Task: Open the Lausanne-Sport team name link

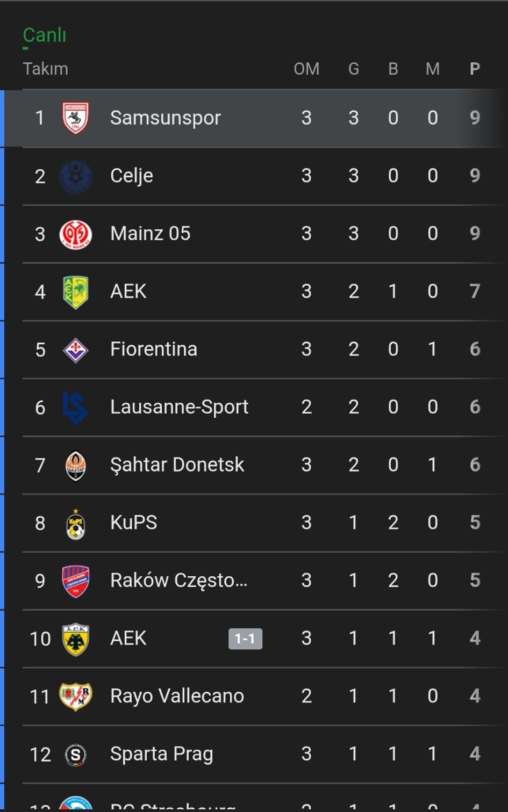Action: tap(179, 407)
